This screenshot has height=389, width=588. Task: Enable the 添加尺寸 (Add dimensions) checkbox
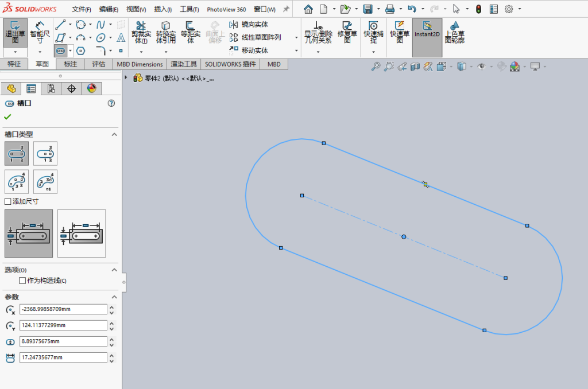pyautogui.click(x=8, y=201)
